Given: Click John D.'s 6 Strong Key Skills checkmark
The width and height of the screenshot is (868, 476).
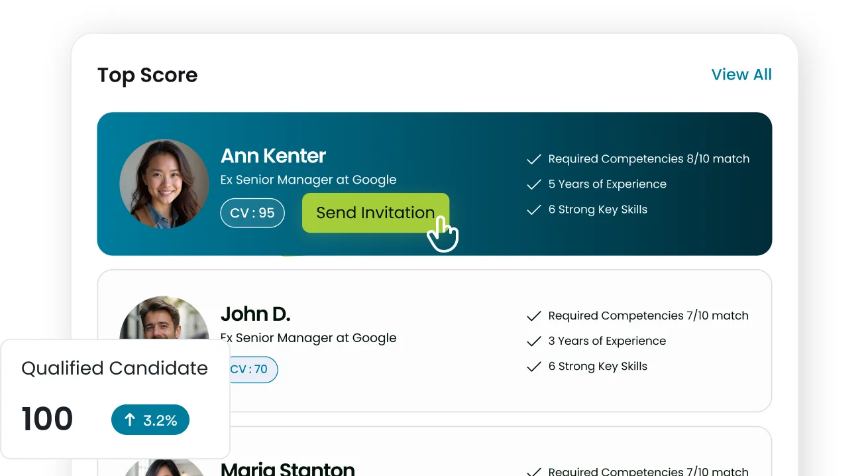Looking at the screenshot, I should [534, 367].
